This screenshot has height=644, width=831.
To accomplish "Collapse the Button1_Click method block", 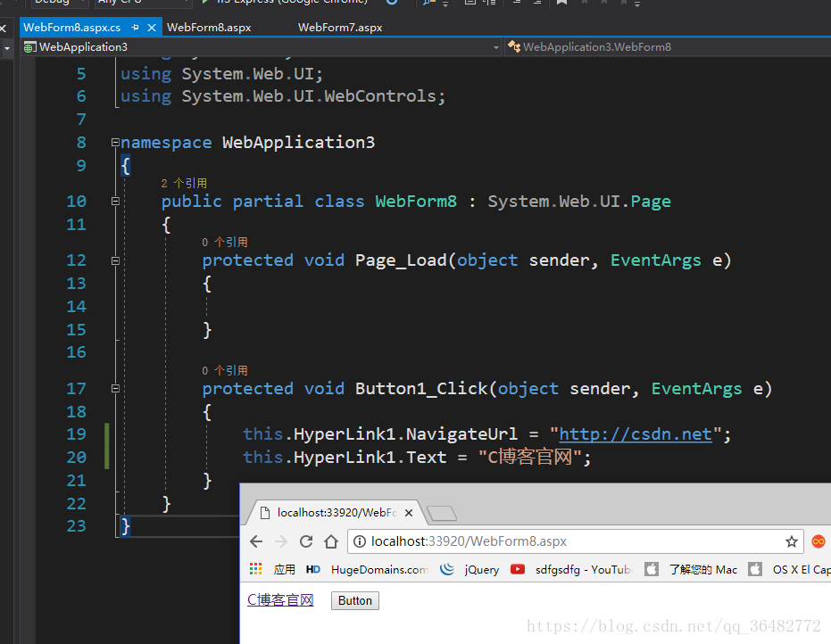I will click(x=115, y=389).
